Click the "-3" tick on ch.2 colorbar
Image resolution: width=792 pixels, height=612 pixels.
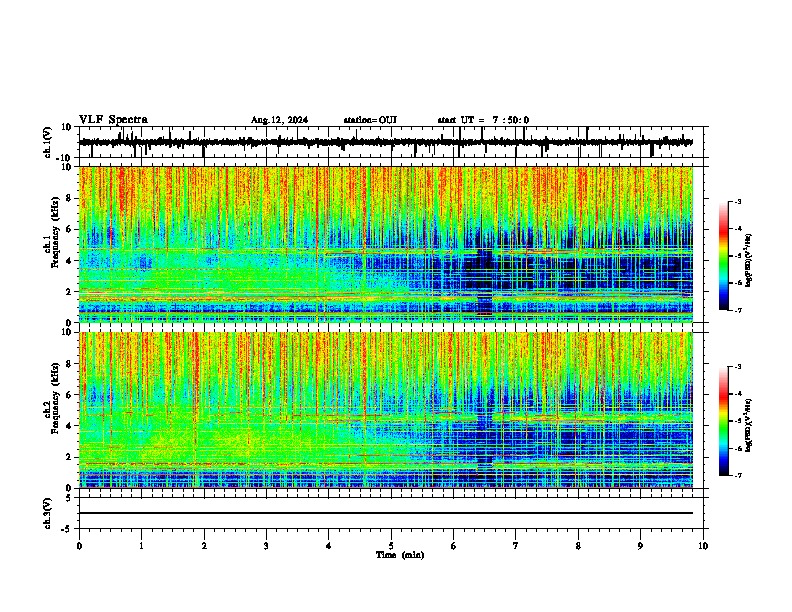pos(738,367)
